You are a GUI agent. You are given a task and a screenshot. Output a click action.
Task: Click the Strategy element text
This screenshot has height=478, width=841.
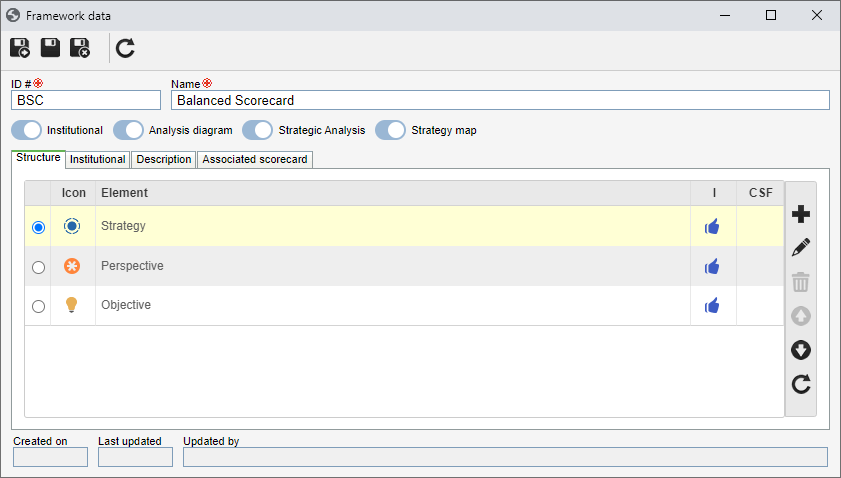click(123, 226)
